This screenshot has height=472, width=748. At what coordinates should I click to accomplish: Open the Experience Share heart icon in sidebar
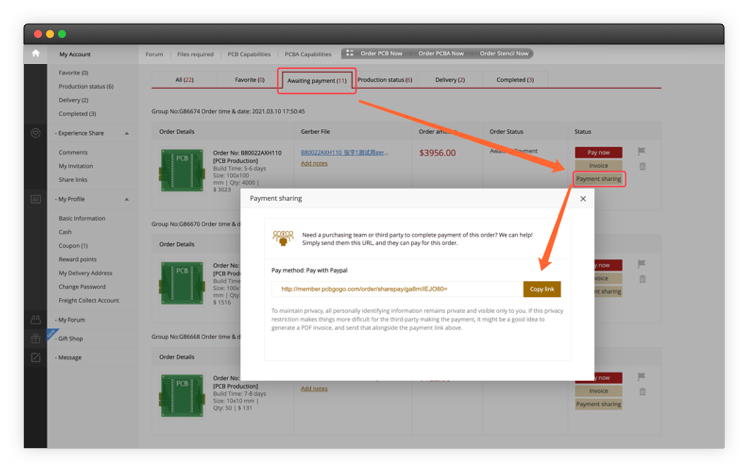pos(35,133)
